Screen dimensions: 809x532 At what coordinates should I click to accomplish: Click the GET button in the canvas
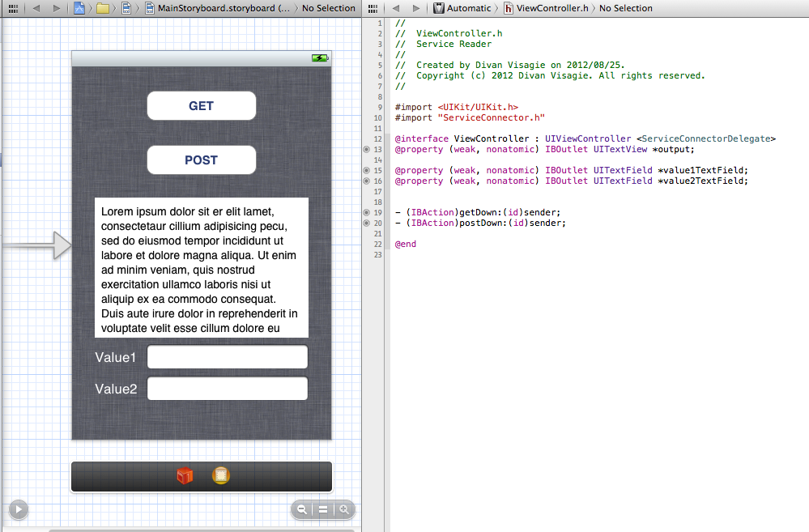tap(201, 105)
